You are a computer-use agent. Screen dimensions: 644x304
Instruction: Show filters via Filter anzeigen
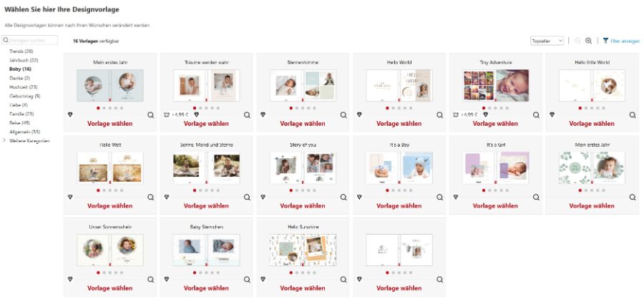pos(625,41)
